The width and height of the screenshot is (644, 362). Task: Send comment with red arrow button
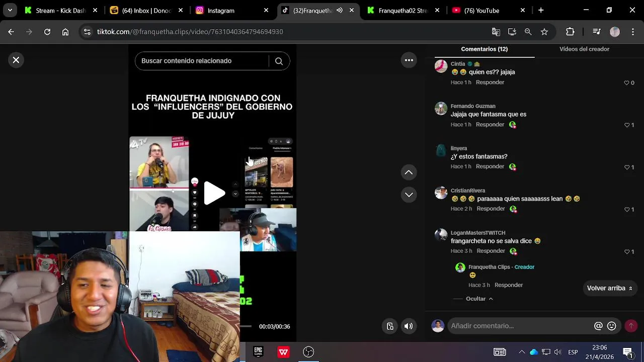(631, 326)
